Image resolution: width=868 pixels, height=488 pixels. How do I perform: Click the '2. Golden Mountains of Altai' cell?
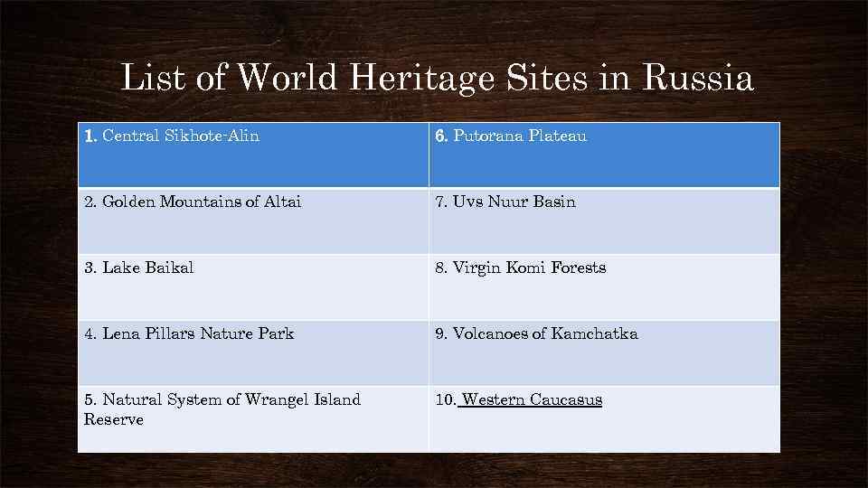coord(253,221)
